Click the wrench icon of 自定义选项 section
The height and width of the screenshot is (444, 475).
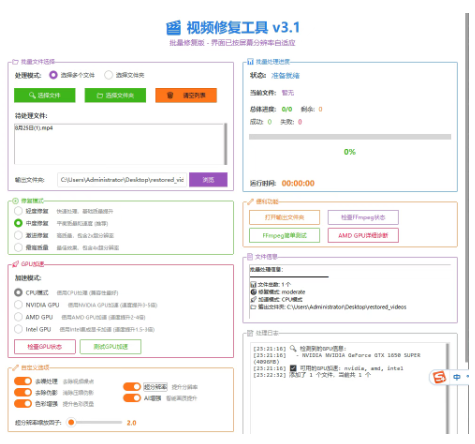click(15, 368)
